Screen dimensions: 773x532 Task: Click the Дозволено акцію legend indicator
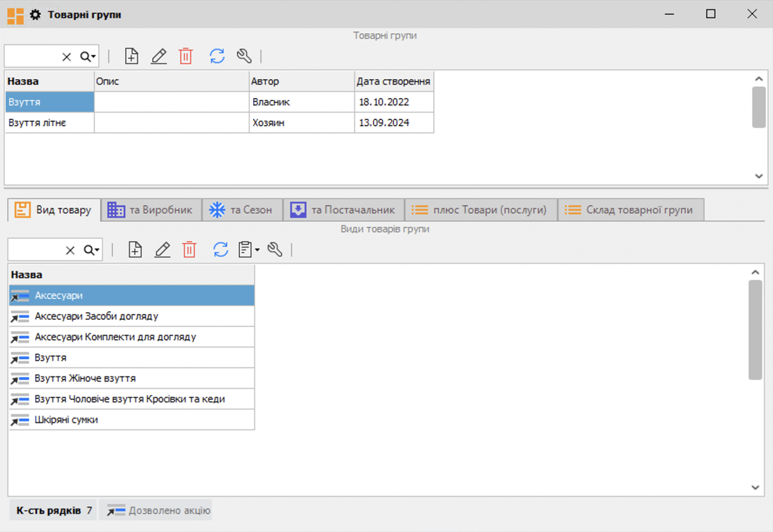[x=158, y=510]
